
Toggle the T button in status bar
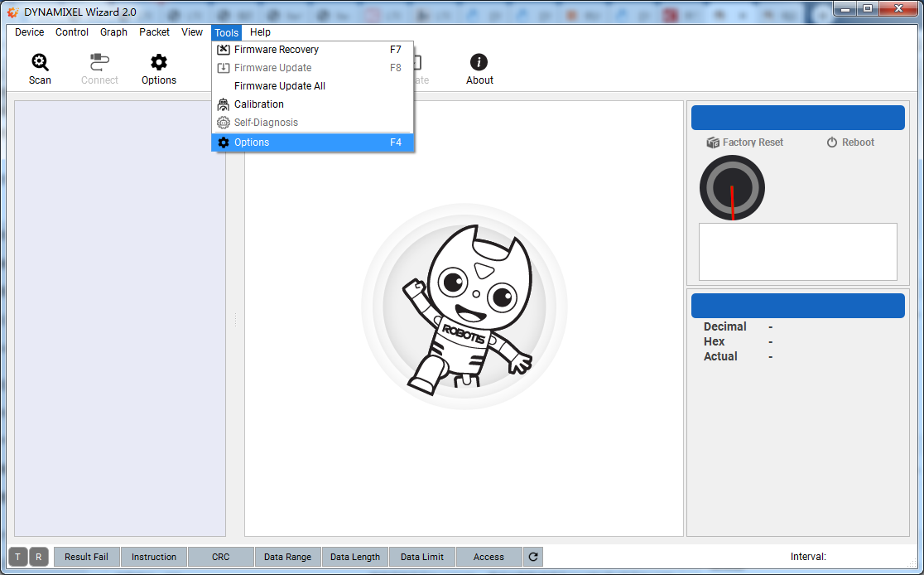(x=17, y=557)
